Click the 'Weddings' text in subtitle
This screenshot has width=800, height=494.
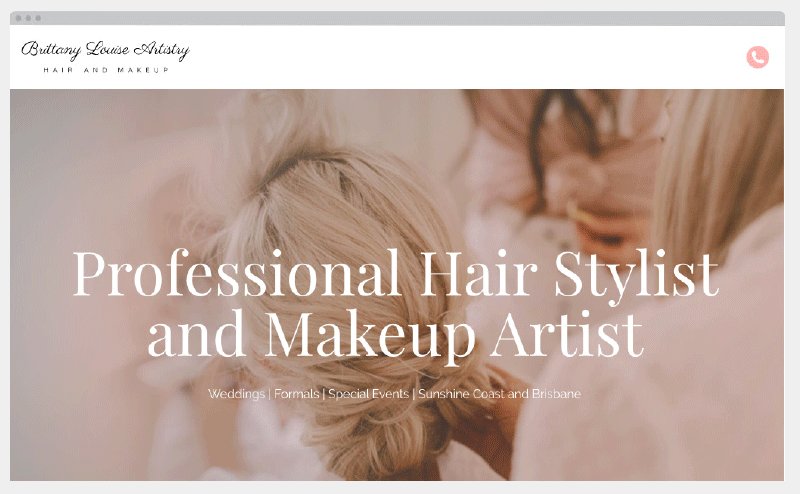pos(236,394)
